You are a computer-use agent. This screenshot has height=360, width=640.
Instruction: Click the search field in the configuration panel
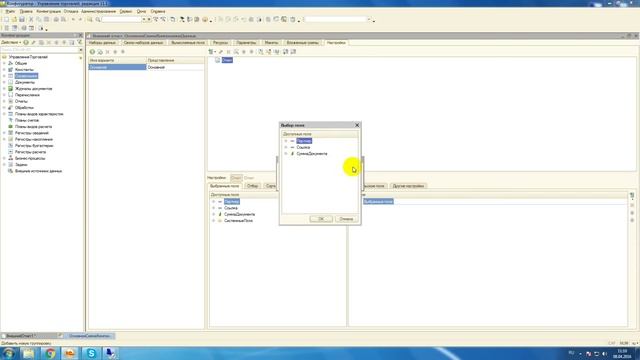click(x=39, y=49)
